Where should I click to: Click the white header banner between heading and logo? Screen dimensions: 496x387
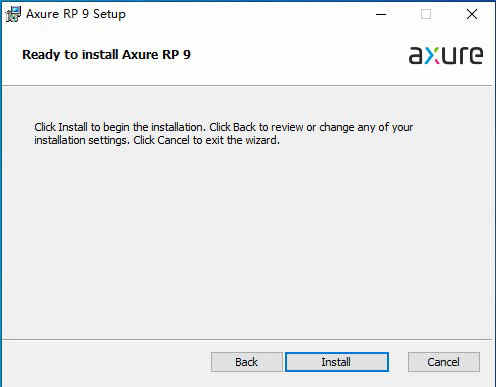pyautogui.click(x=299, y=55)
